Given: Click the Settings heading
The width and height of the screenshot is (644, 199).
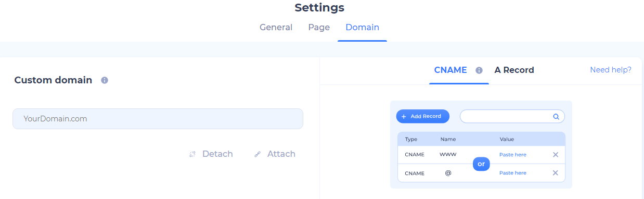Looking at the screenshot, I should tap(319, 7).
